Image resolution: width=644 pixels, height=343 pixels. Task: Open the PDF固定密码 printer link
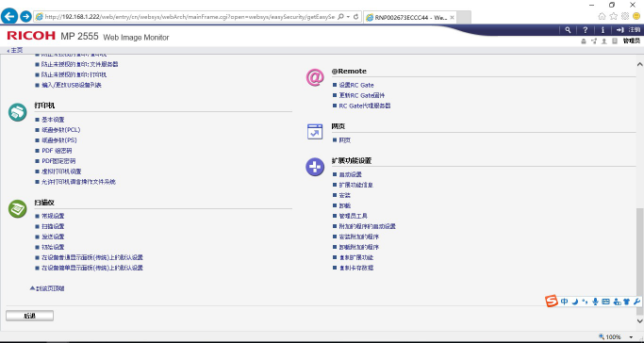pyautogui.click(x=58, y=161)
